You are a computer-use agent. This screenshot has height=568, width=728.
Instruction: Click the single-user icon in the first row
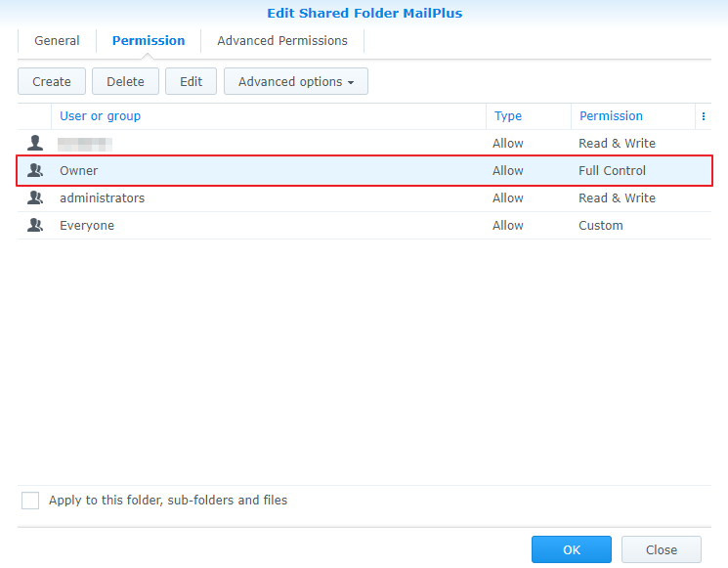[35, 143]
